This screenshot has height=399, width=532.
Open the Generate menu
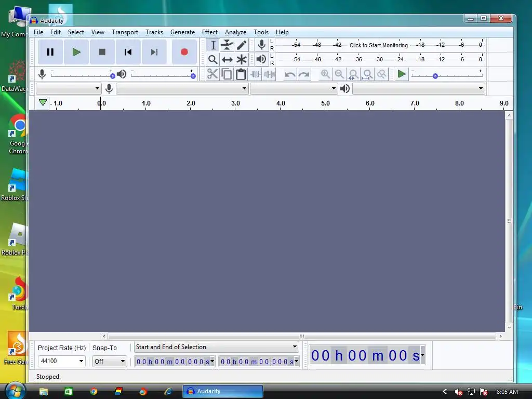tap(182, 32)
